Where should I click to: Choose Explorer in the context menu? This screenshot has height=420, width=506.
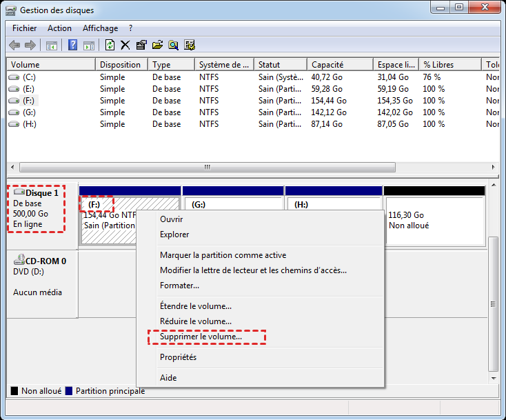[261, 234]
